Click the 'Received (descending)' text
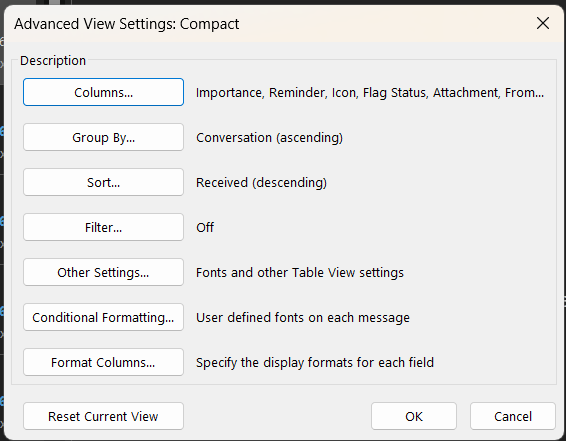 (x=261, y=183)
